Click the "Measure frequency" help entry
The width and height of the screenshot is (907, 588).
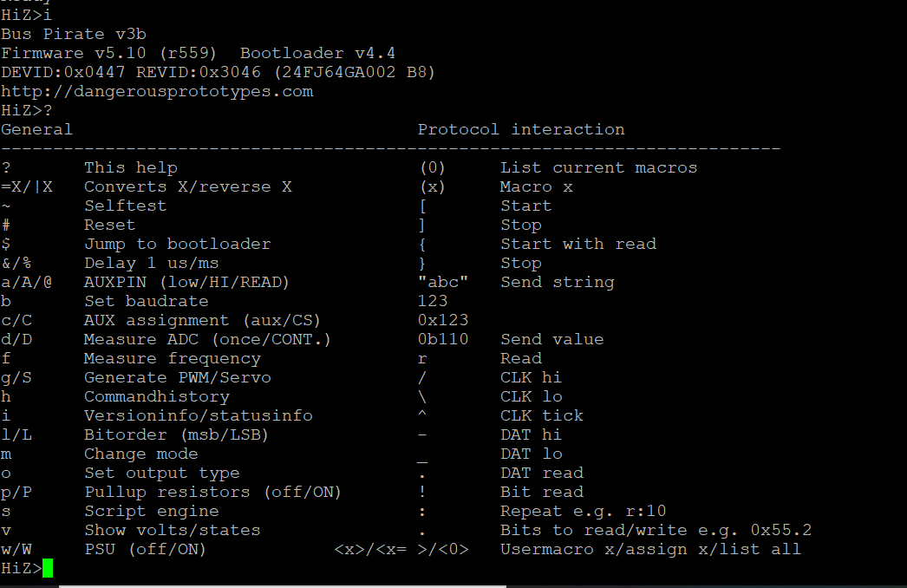coord(172,358)
